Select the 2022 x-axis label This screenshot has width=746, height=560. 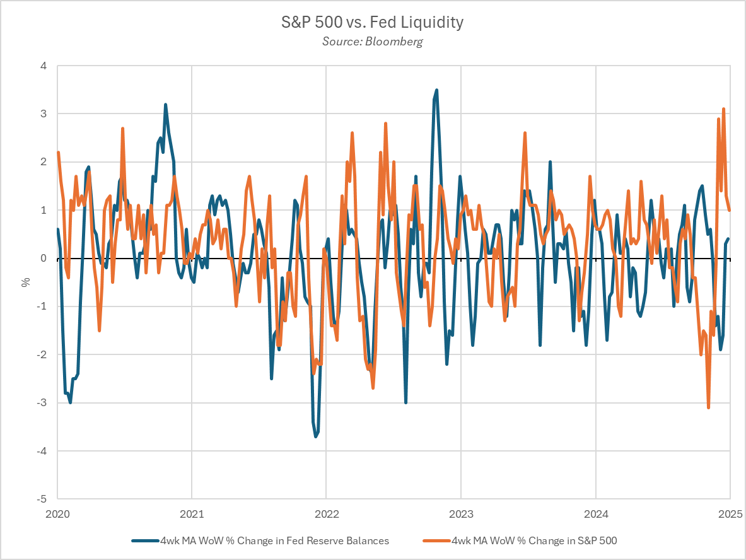click(326, 513)
